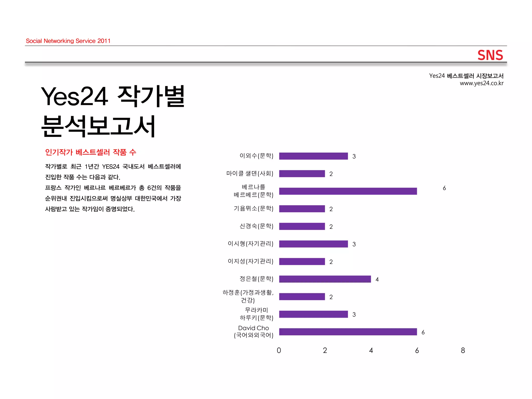The width and height of the screenshot is (532, 399).
Task: Click chart label '신경숙(문학)'
Action: [256, 226]
